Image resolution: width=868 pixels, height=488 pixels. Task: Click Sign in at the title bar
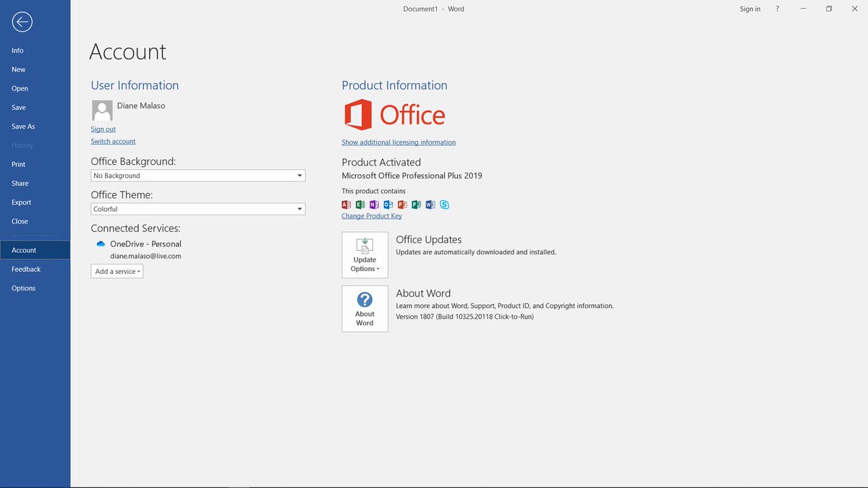[x=750, y=9]
